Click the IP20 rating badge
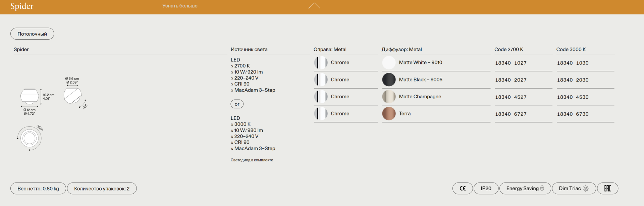The height and width of the screenshot is (206, 644). (486, 189)
